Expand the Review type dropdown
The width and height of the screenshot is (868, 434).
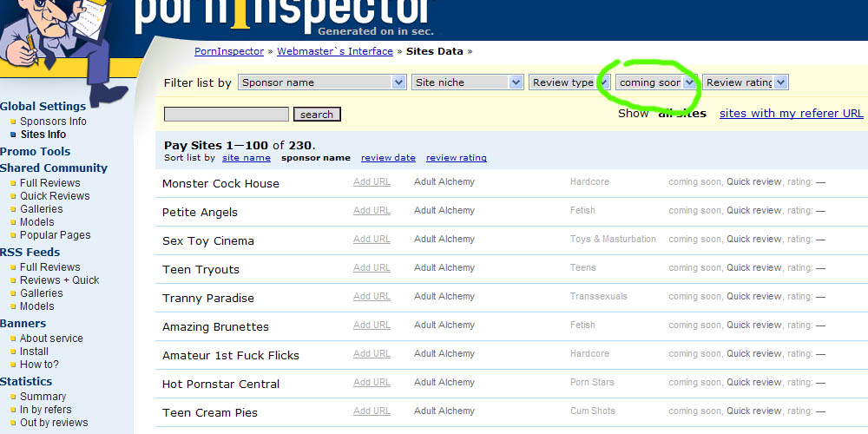(569, 82)
